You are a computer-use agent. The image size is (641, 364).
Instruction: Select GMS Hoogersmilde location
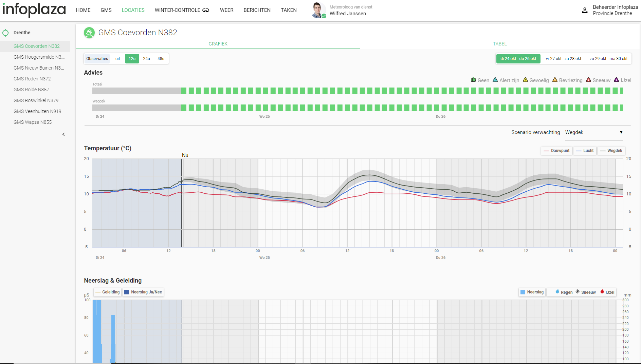(x=35, y=57)
